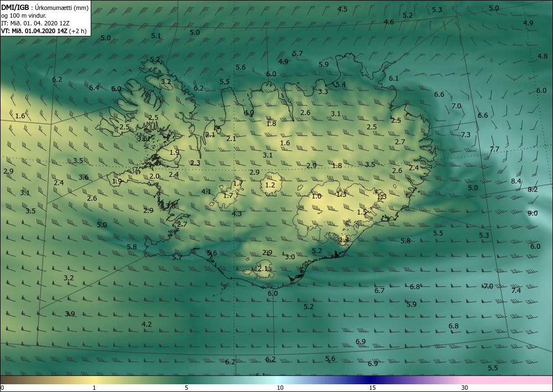
Task: Click the map value '2.3'
Action: tap(195, 163)
